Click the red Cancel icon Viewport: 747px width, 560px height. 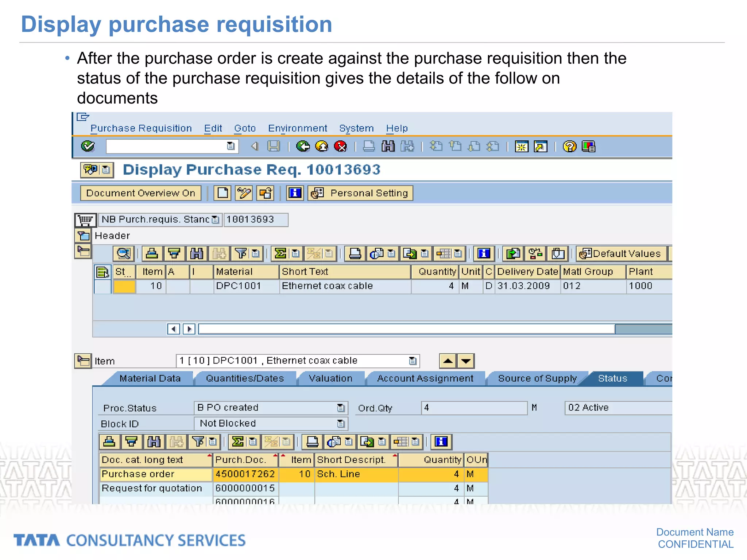(341, 146)
